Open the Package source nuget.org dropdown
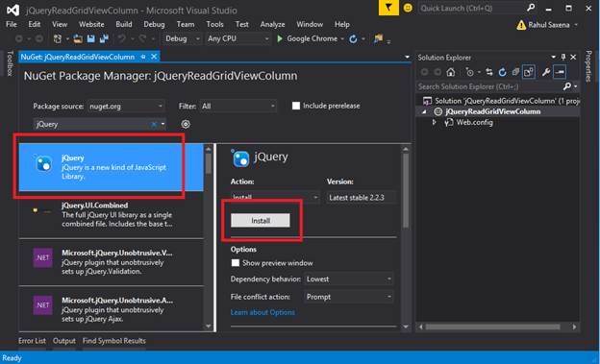This screenshot has height=364, width=600. (127, 106)
